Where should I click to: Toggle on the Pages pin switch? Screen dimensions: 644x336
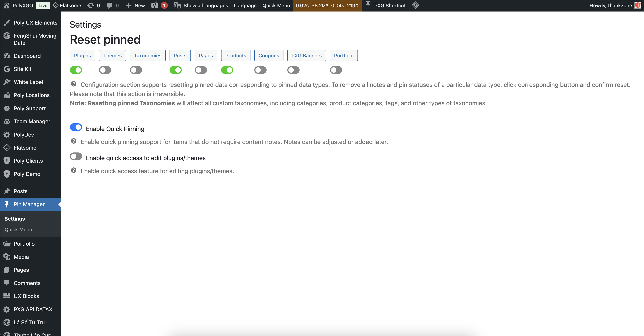point(201,70)
